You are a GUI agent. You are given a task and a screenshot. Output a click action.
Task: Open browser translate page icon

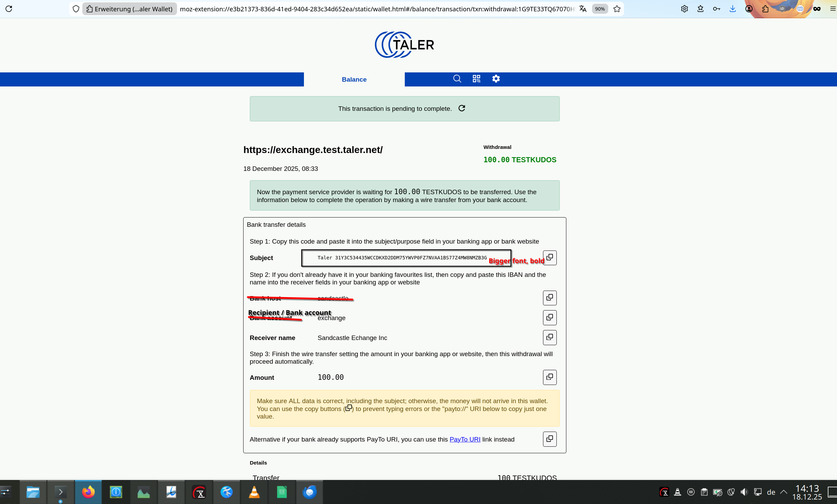(583, 9)
